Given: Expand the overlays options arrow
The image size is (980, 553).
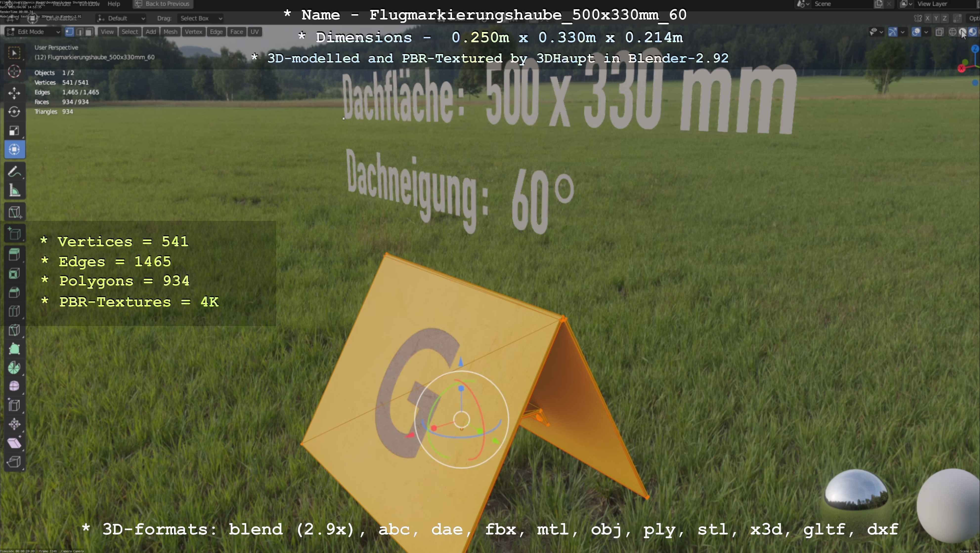Looking at the screenshot, I should point(926,32).
